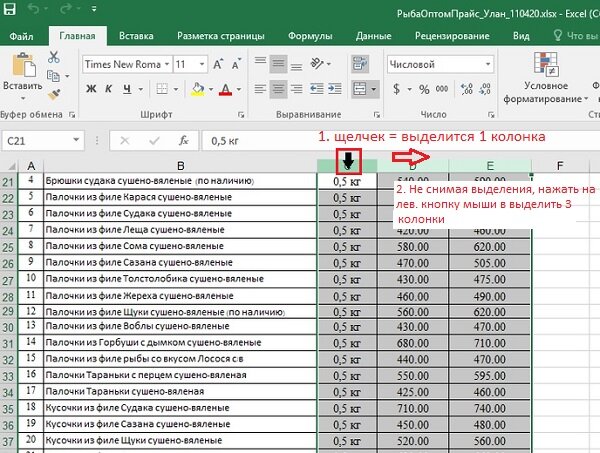Click the Increase Decimal icon

coord(467,89)
